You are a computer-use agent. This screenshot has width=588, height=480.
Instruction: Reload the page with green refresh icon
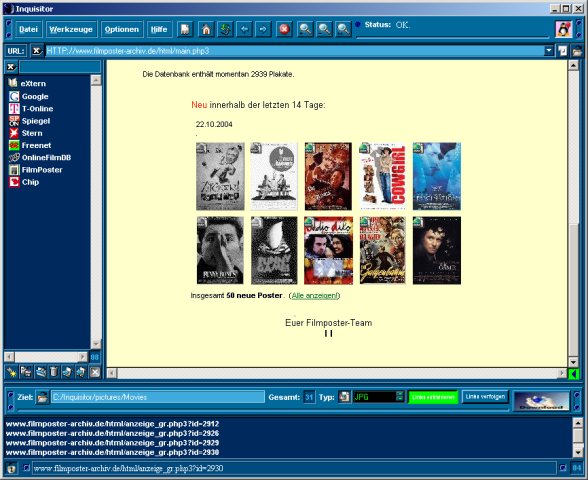point(225,29)
